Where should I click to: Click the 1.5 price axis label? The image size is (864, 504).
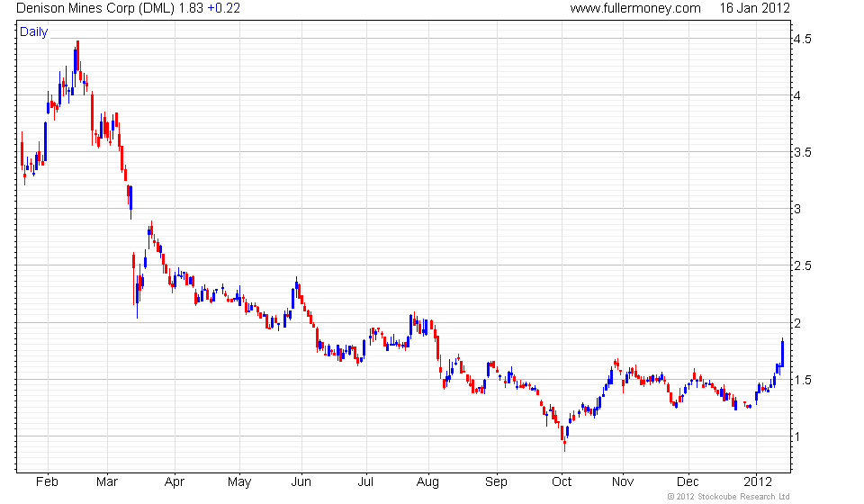pyautogui.click(x=802, y=380)
